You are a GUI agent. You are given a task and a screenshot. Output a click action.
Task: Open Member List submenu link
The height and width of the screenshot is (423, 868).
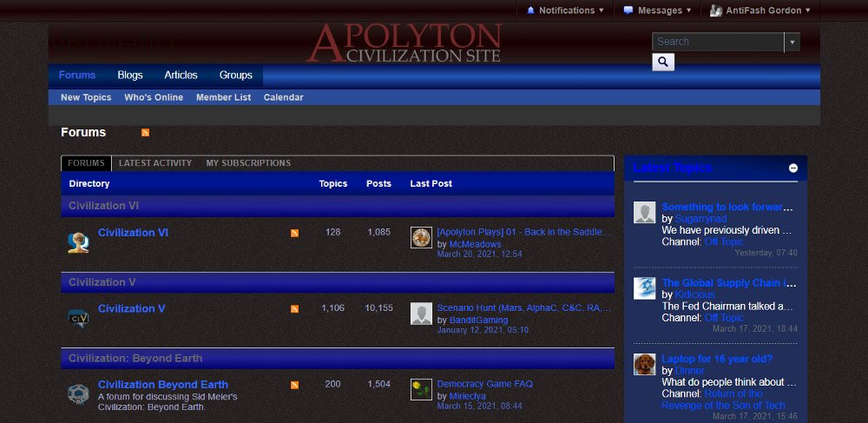tap(224, 97)
